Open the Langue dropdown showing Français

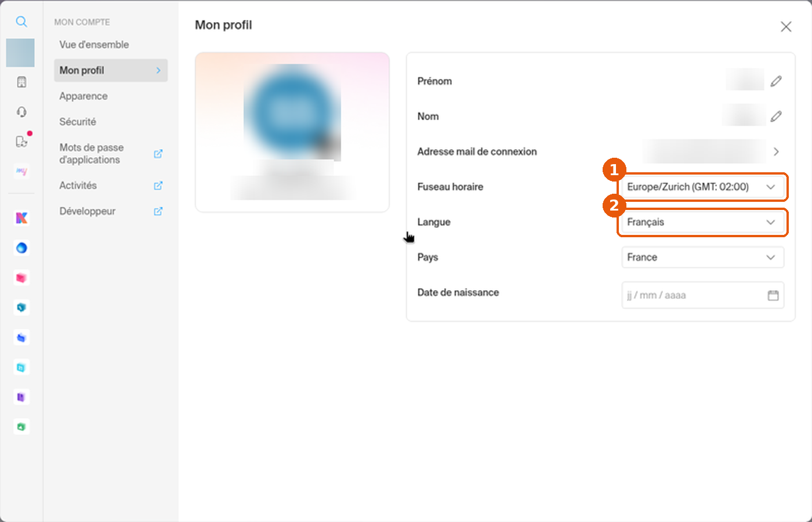pos(703,222)
